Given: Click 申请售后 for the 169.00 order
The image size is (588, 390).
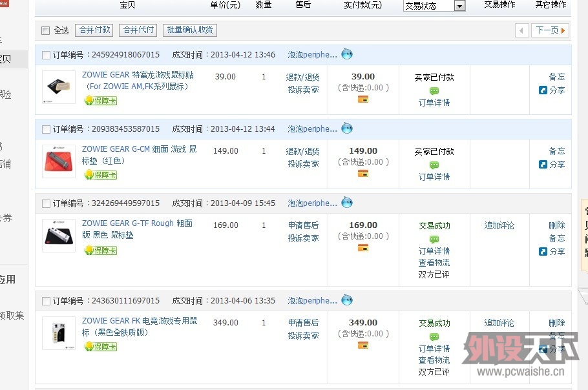Looking at the screenshot, I should 304,225.
